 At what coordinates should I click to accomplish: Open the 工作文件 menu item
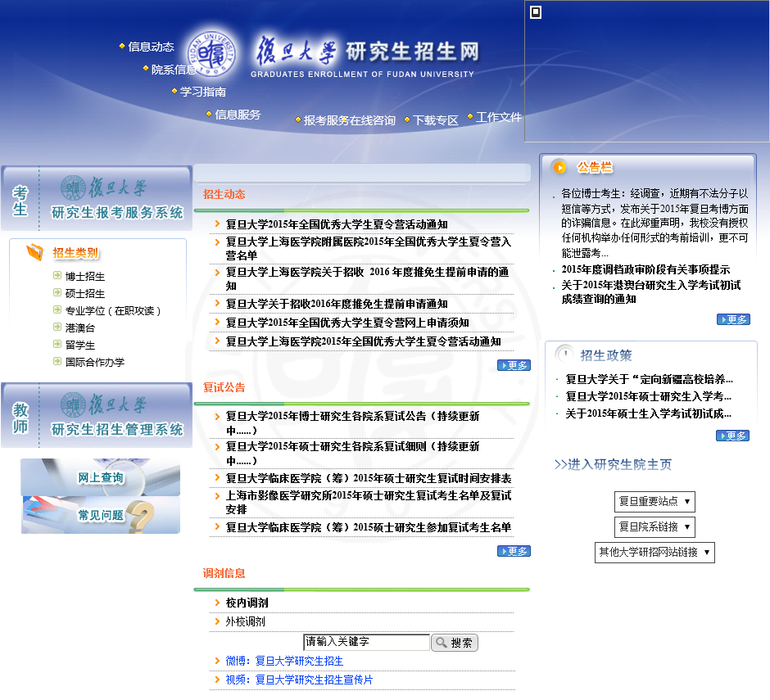tap(498, 117)
